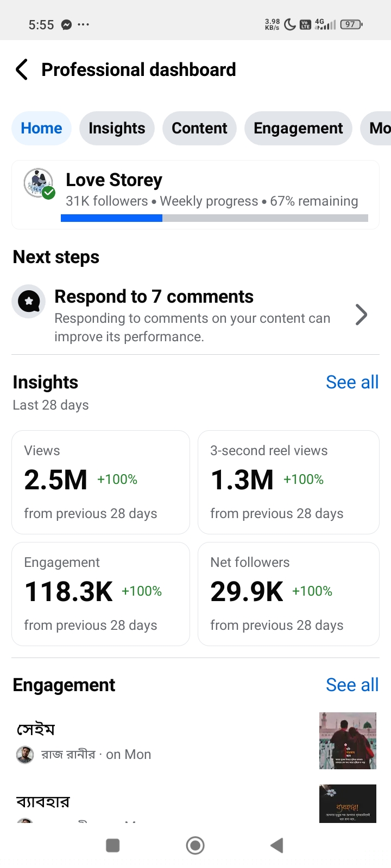
Task: Tap See all next to Engagement
Action: pyautogui.click(x=352, y=685)
